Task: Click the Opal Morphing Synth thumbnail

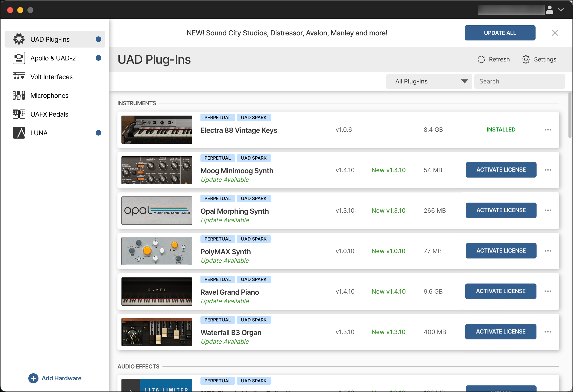Action: pos(156,210)
